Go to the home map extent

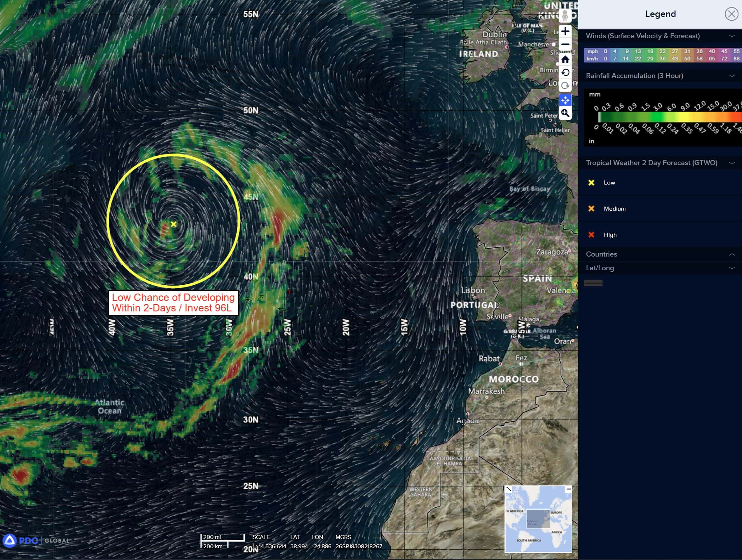tap(565, 60)
